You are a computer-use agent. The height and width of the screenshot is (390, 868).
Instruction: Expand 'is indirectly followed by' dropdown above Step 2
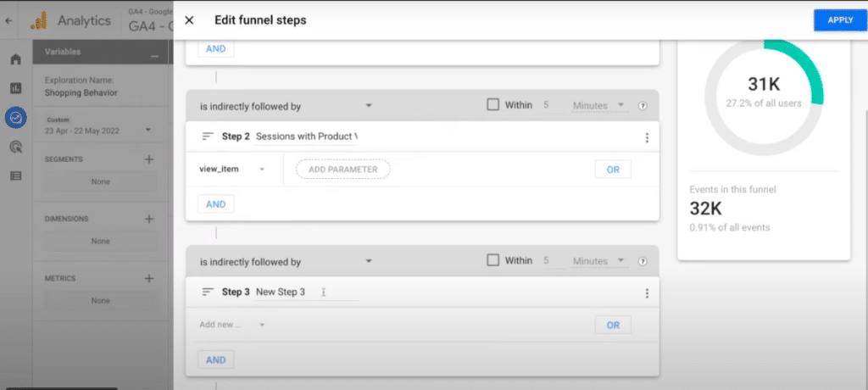point(286,106)
